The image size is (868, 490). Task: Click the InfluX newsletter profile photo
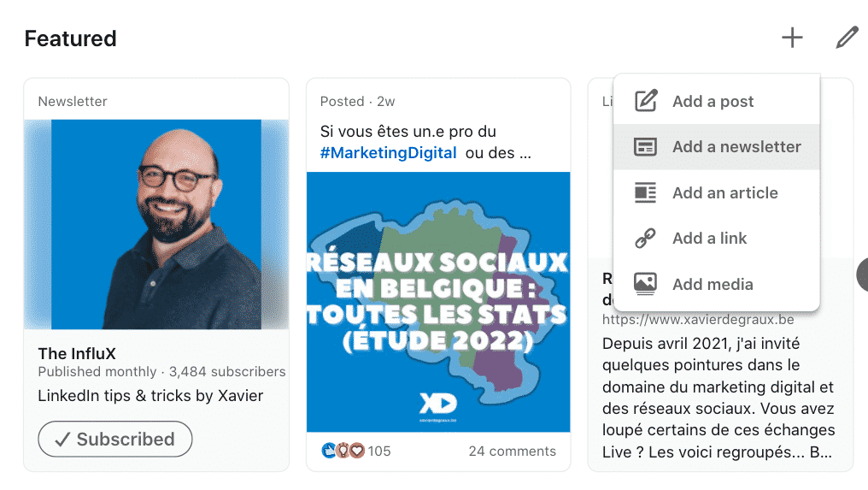[x=156, y=224]
